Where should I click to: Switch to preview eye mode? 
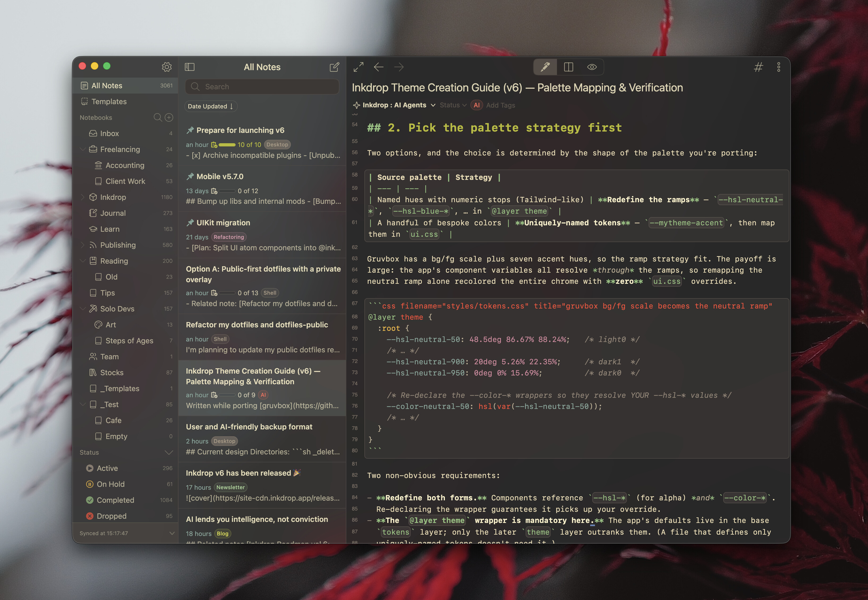(592, 67)
